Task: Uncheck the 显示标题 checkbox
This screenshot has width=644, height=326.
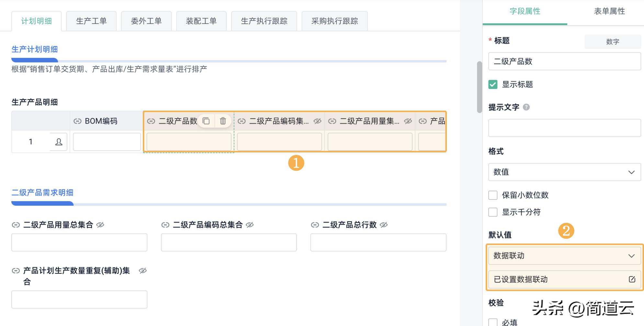Action: [493, 85]
